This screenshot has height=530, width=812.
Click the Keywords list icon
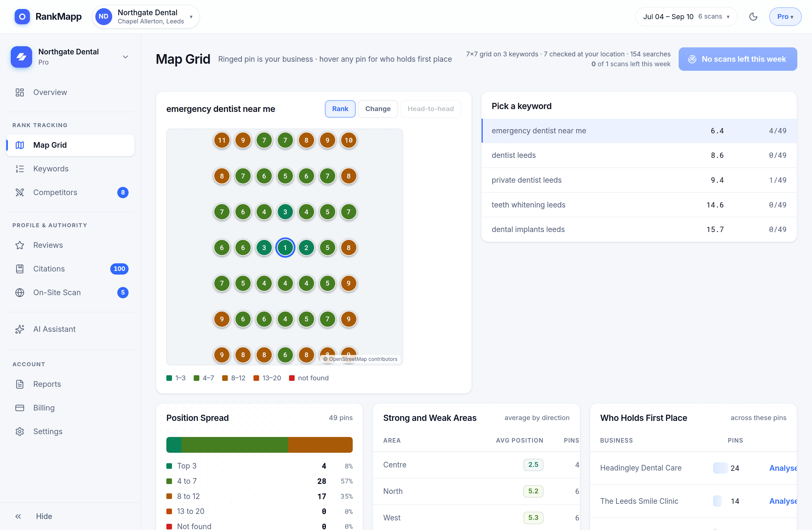coord(20,169)
